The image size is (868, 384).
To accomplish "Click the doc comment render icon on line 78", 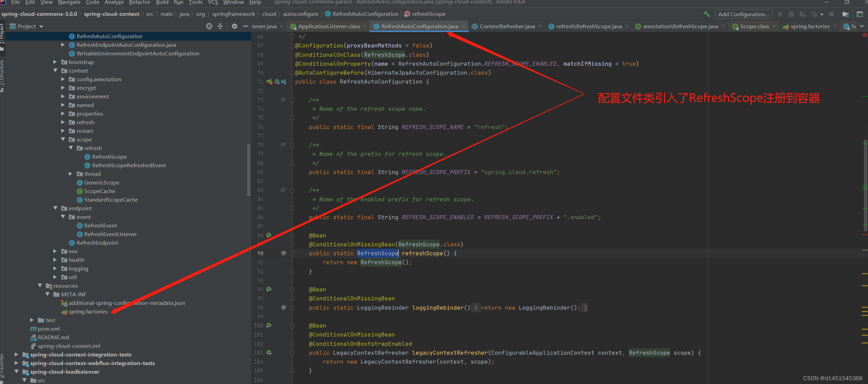I will [283, 145].
